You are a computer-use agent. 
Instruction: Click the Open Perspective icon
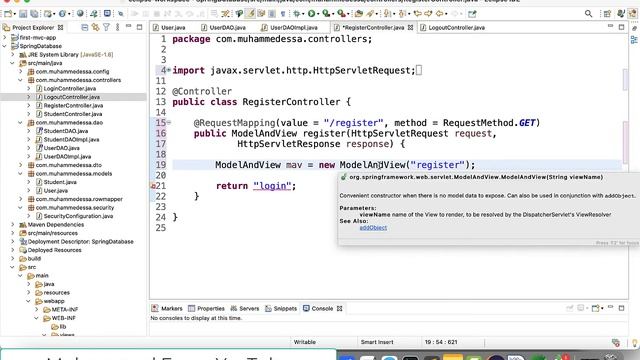(x=607, y=14)
